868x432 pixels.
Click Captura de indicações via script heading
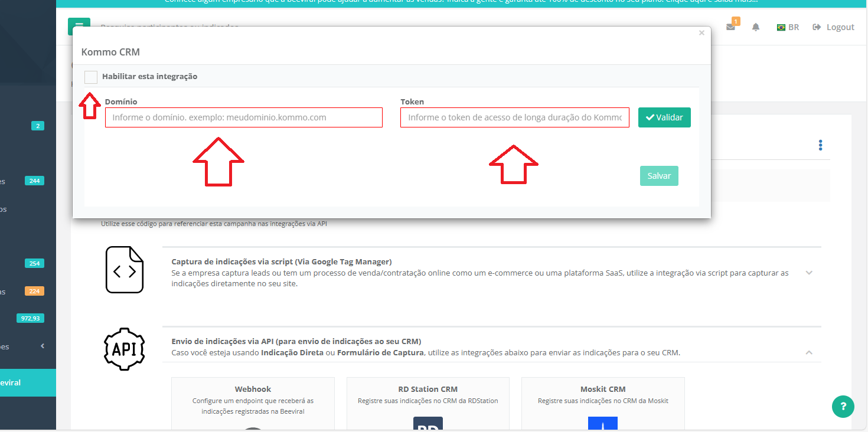click(x=282, y=261)
